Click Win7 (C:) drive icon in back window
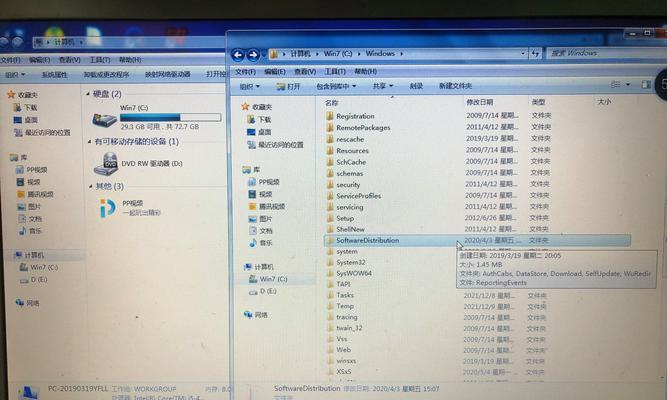This screenshot has width=667, height=400. point(104,119)
